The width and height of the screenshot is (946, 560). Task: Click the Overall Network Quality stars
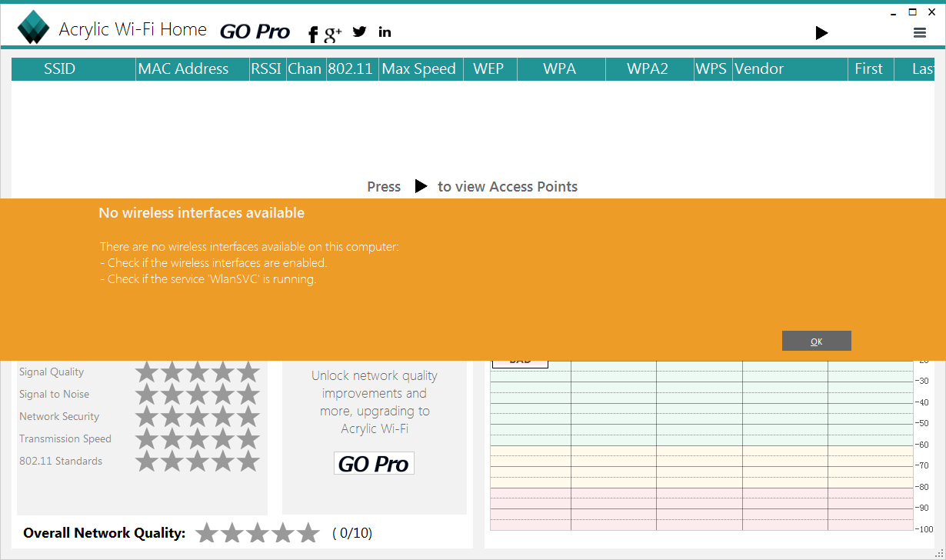coord(257,533)
